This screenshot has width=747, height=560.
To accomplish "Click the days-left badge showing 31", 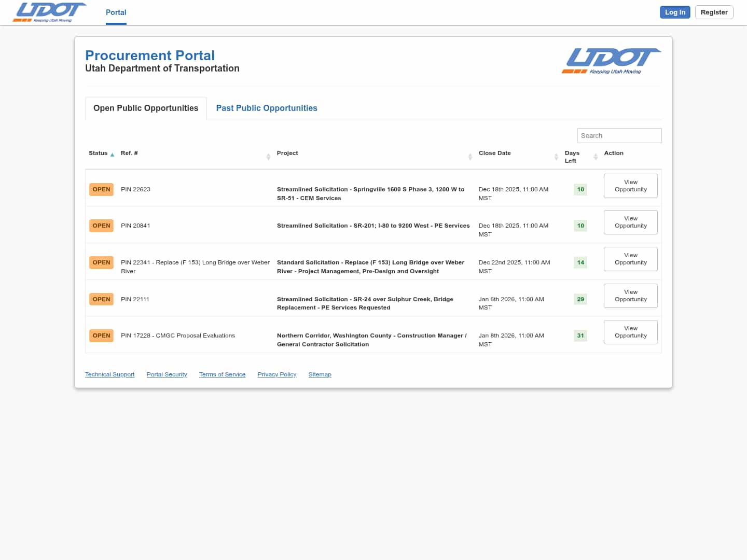I will [580, 335].
